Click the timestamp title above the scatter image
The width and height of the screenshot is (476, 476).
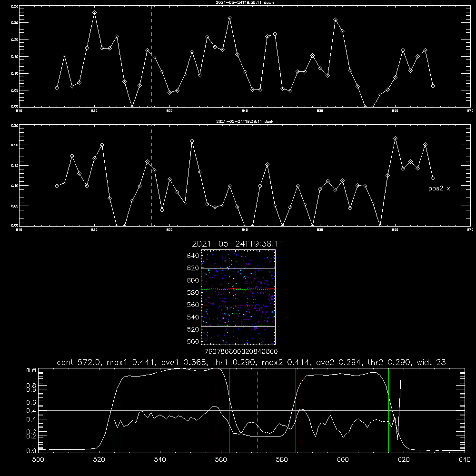(x=238, y=244)
